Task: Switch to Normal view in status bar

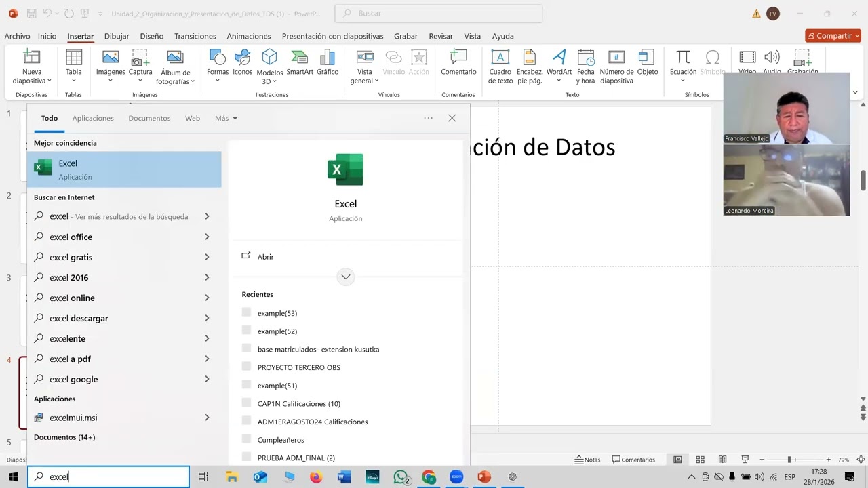Action: [x=677, y=460]
